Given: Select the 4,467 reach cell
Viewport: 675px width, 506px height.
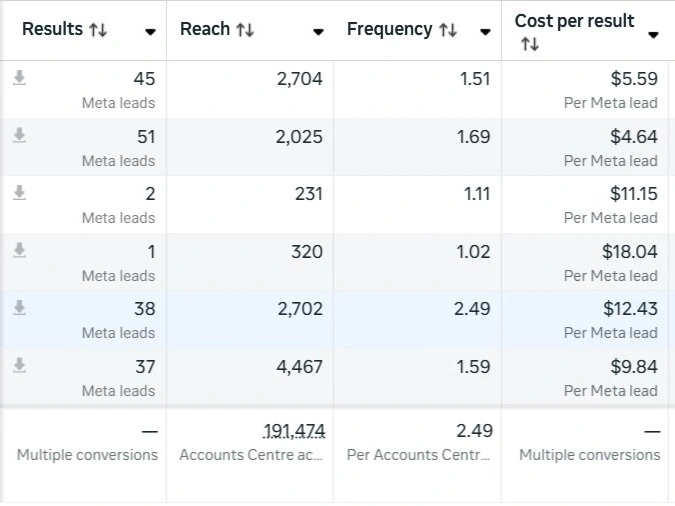Looking at the screenshot, I should coord(299,367).
